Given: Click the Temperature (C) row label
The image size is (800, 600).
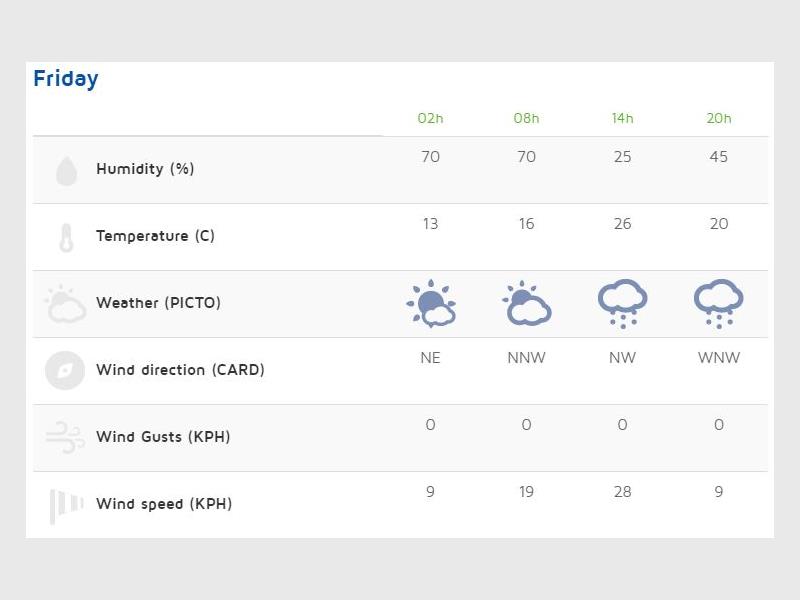Looking at the screenshot, I should tap(155, 236).
